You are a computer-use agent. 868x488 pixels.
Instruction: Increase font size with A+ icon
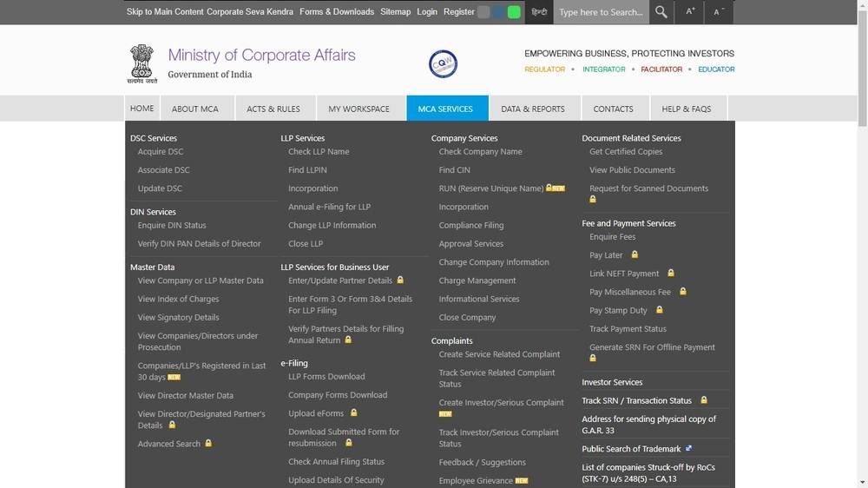(691, 12)
